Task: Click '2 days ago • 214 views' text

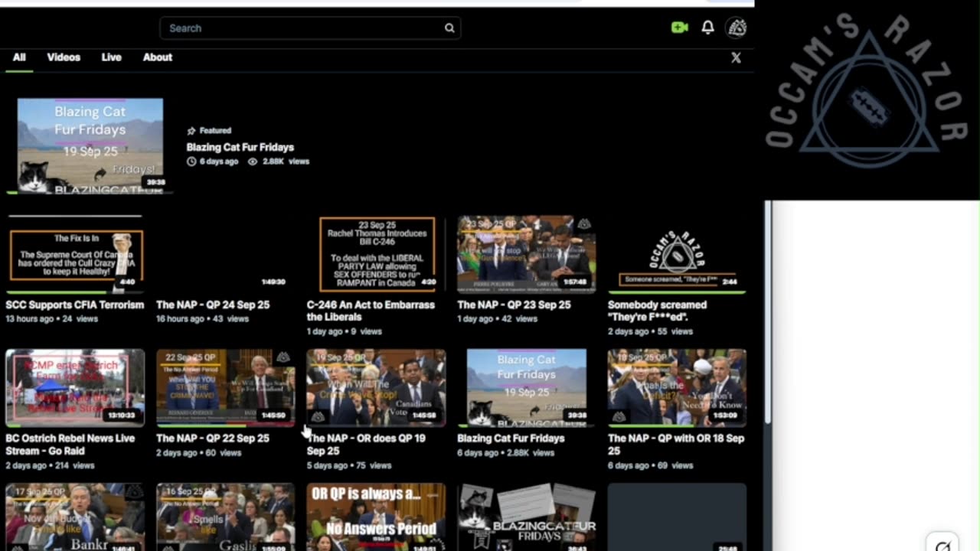Action: coord(50,465)
